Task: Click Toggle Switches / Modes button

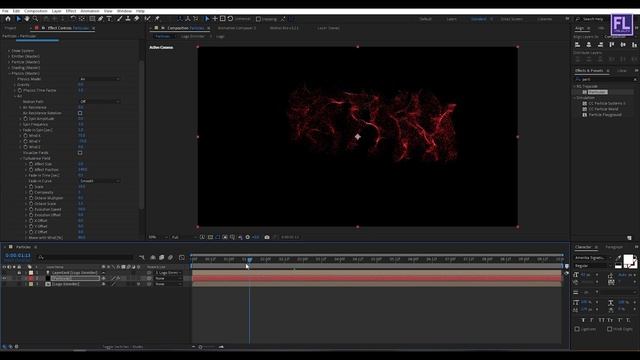Action: click(x=122, y=347)
